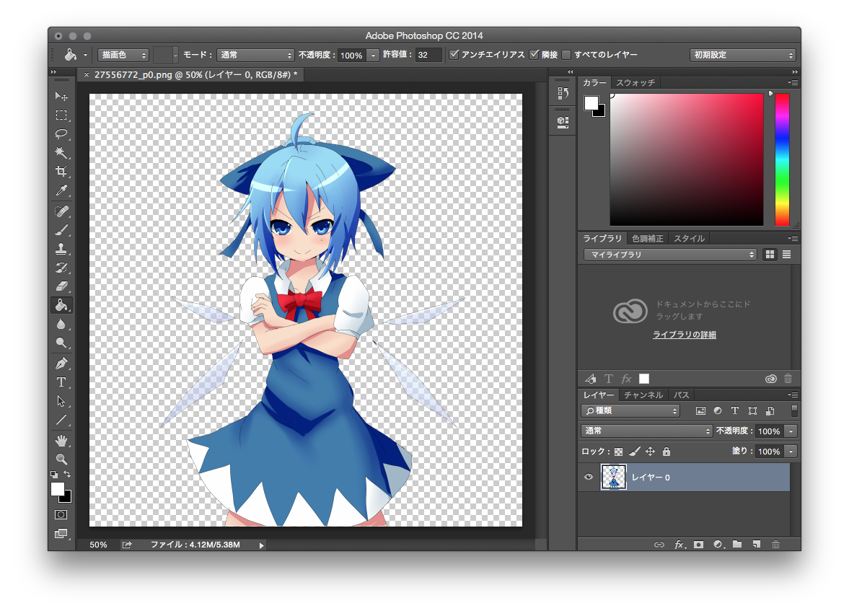This screenshot has width=849, height=616.
Task: Select the Magic Wand tool
Action: (61, 153)
